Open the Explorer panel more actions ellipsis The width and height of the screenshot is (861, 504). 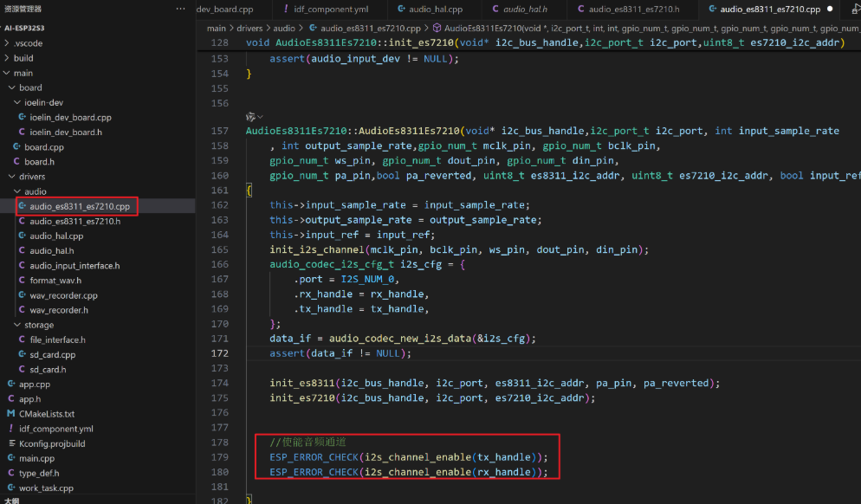(x=181, y=9)
